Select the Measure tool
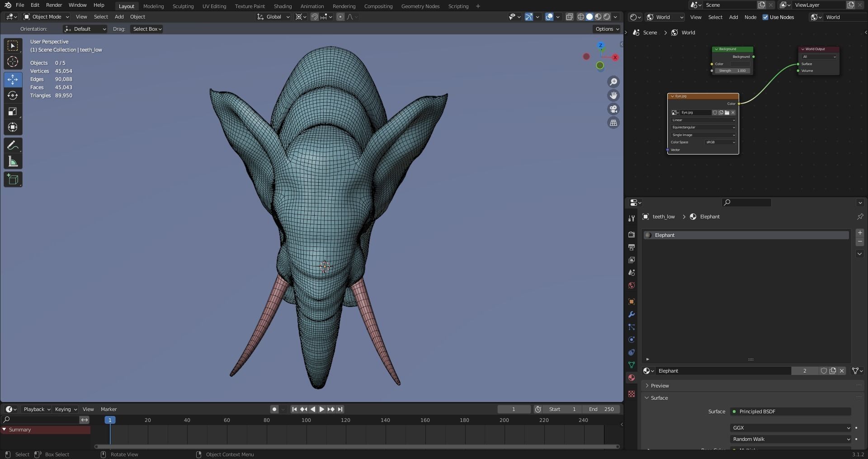The image size is (868, 459). [x=13, y=161]
